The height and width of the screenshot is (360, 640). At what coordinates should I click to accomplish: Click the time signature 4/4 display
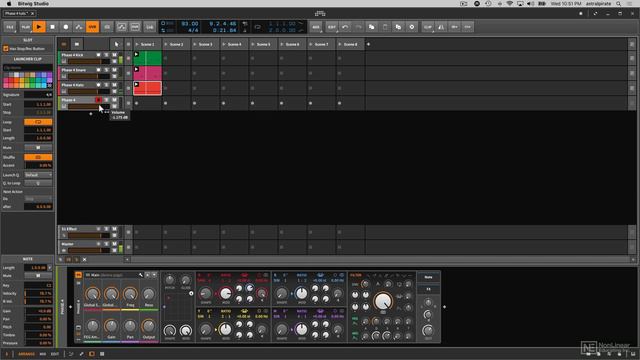click(193, 30)
